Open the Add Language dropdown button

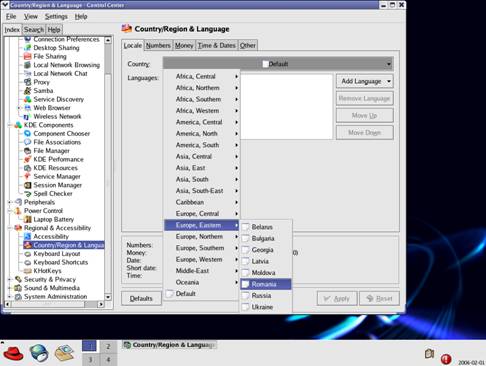pyautogui.click(x=365, y=81)
